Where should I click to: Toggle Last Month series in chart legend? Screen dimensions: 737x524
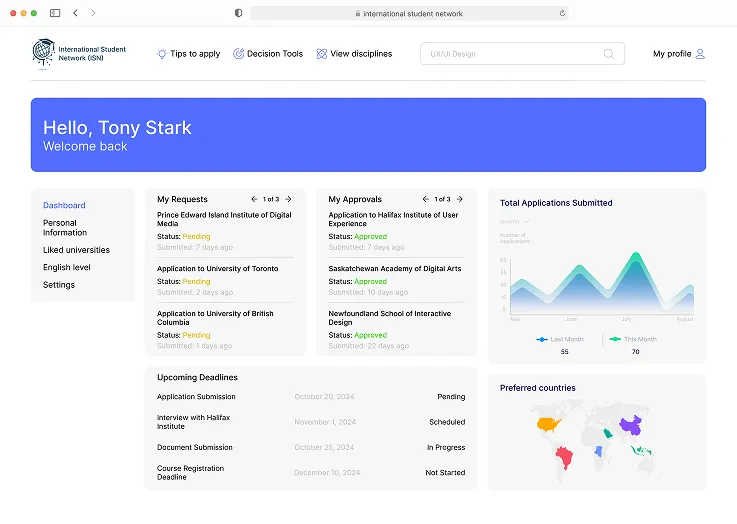(560, 340)
